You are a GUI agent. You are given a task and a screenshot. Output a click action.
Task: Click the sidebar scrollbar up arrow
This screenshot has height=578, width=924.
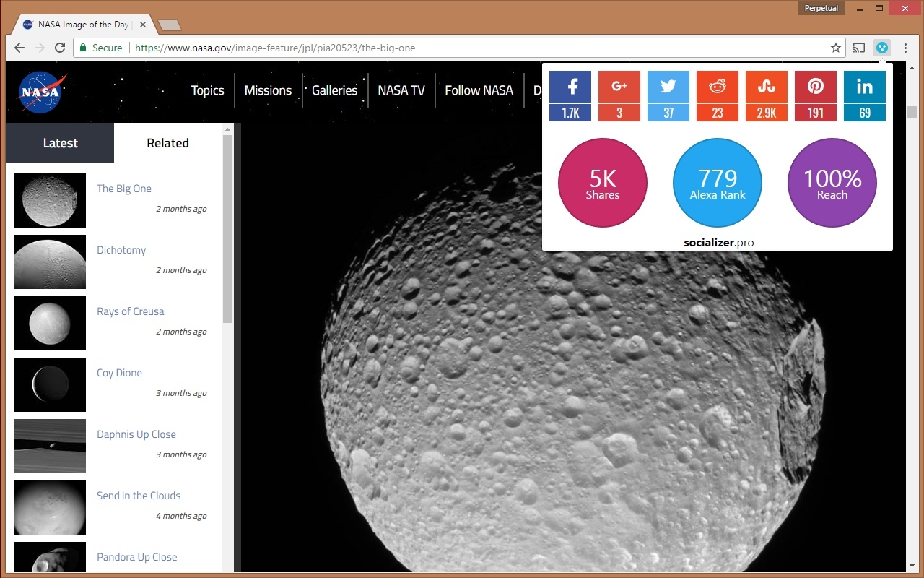point(228,129)
